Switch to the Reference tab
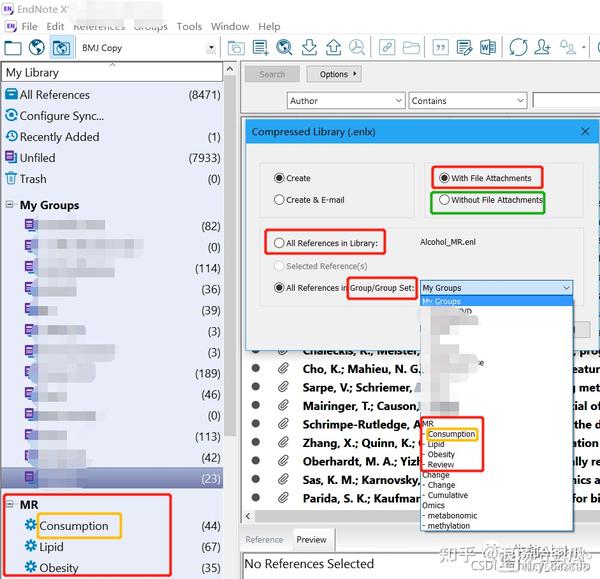Image resolution: width=600 pixels, height=579 pixels. coord(264,540)
